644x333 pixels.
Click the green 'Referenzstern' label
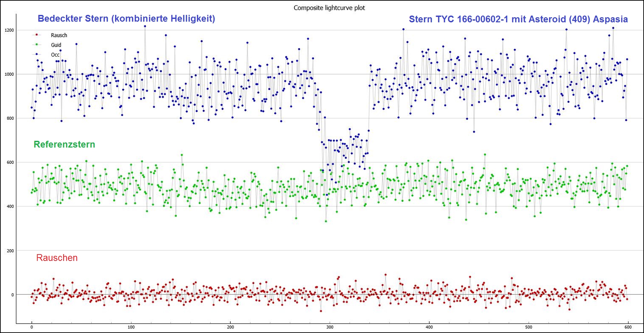click(x=64, y=145)
